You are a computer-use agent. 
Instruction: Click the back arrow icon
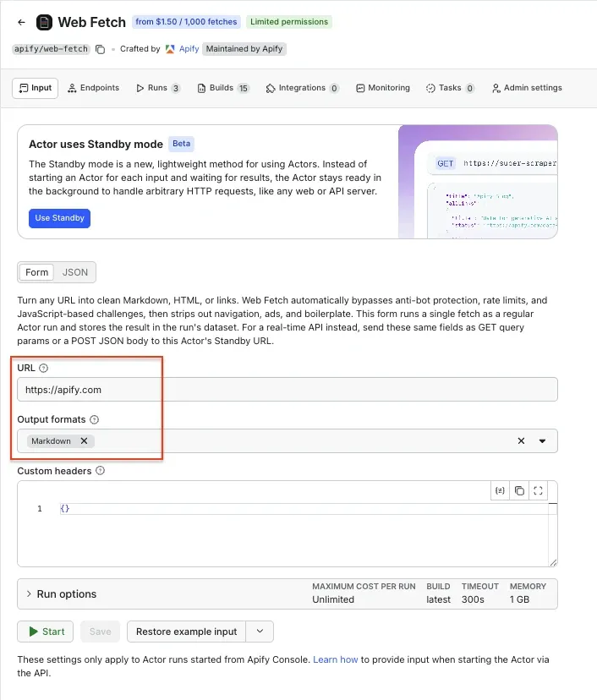[21, 22]
